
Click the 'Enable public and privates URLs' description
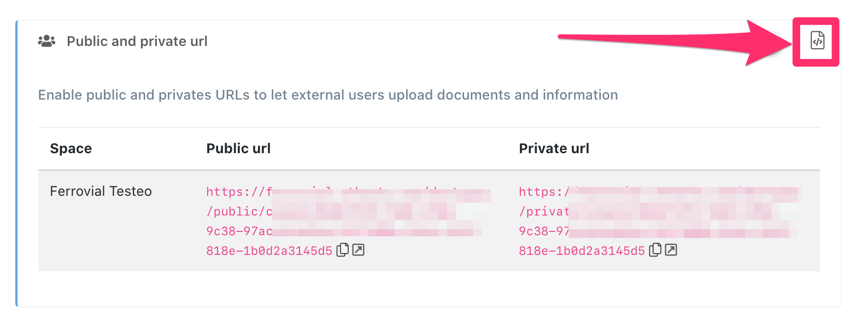point(328,95)
